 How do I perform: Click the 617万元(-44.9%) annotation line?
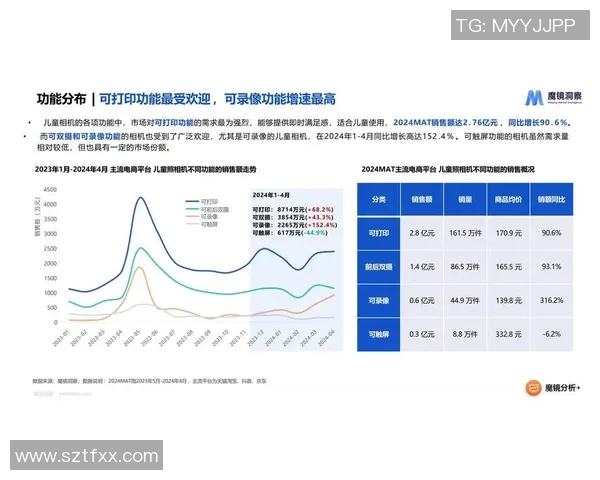tap(290, 233)
